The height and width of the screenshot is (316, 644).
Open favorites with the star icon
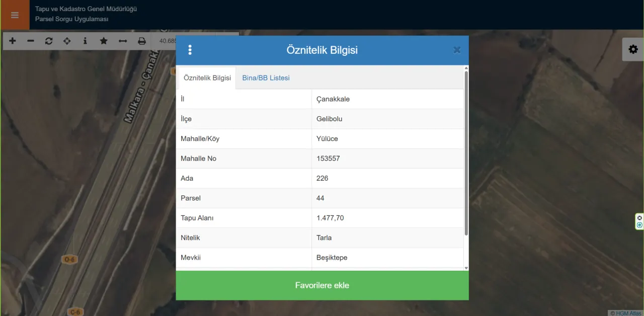point(104,41)
